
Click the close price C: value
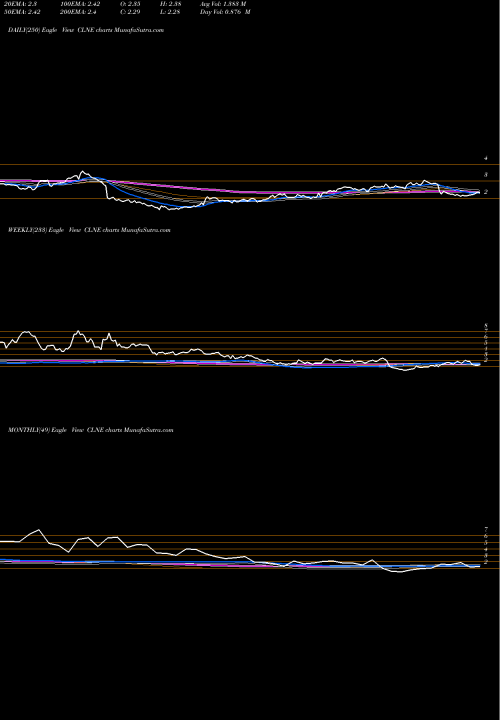pyautogui.click(x=130, y=12)
